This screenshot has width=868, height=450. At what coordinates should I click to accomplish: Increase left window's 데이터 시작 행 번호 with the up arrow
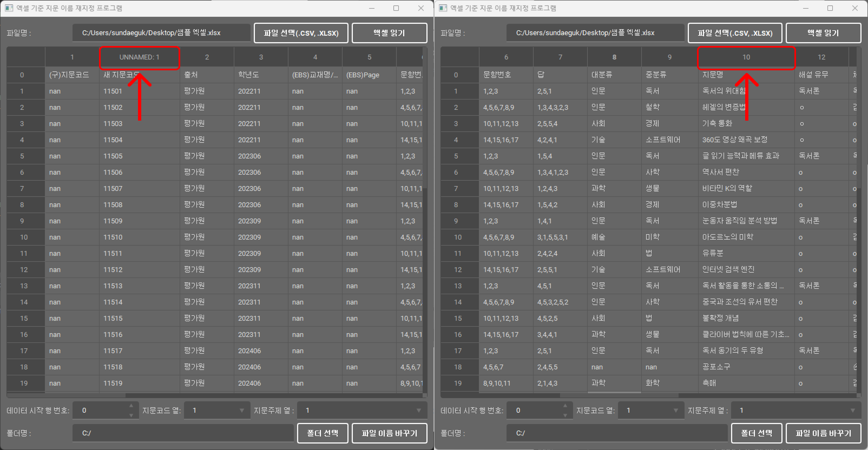coord(131,406)
